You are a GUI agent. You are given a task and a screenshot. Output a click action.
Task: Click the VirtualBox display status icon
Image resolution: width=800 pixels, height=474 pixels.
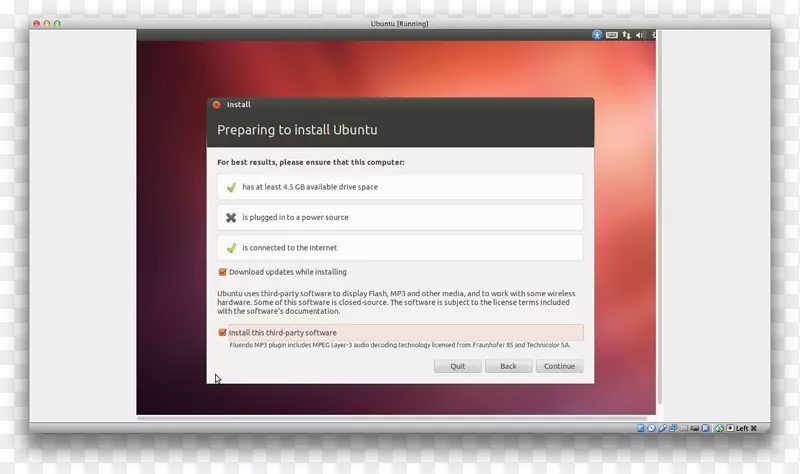coord(695,428)
